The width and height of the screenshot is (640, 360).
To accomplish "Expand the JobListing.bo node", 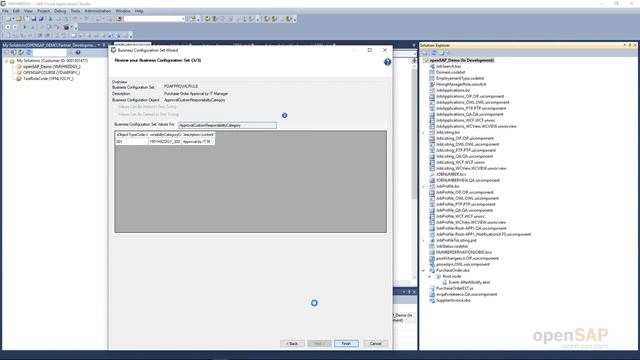I will click(x=423, y=133).
